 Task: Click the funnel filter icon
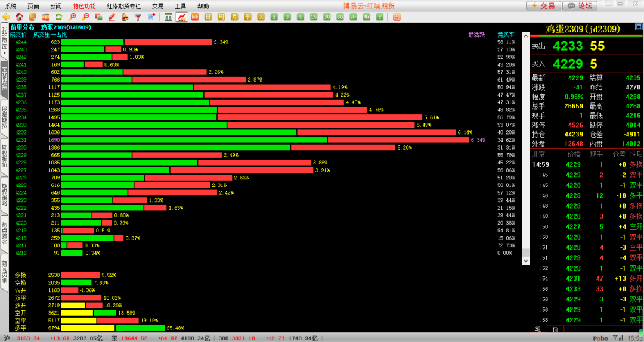(x=138, y=17)
